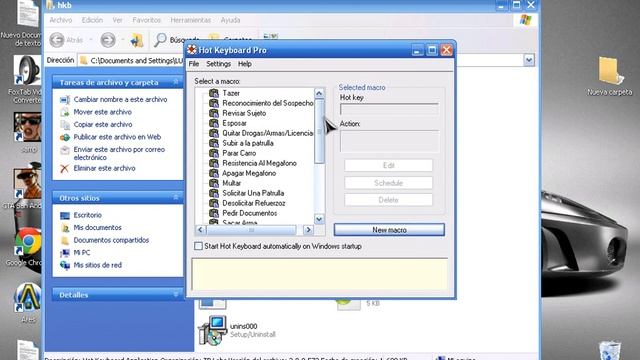640x360 pixels.
Task: Click the up-folder icon in Explorer toolbar
Action: coord(137,40)
